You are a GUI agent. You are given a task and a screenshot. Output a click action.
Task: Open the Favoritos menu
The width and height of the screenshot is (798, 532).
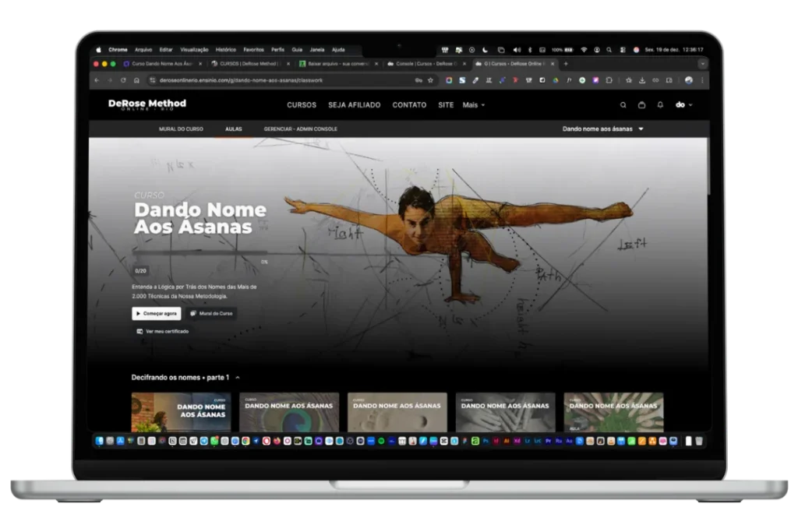(x=253, y=50)
